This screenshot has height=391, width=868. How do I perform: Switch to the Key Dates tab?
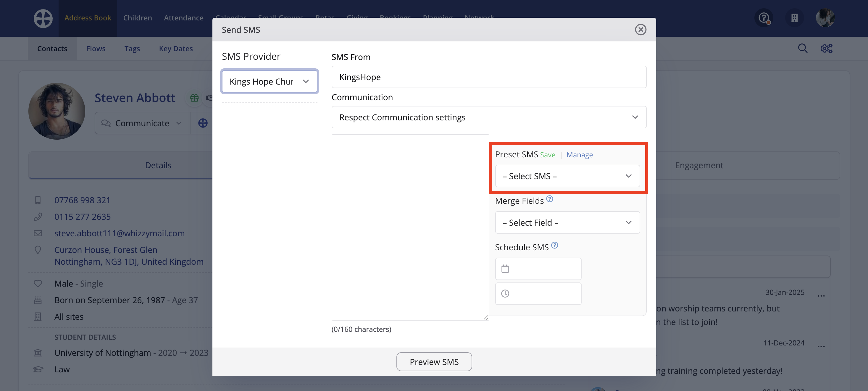click(176, 49)
